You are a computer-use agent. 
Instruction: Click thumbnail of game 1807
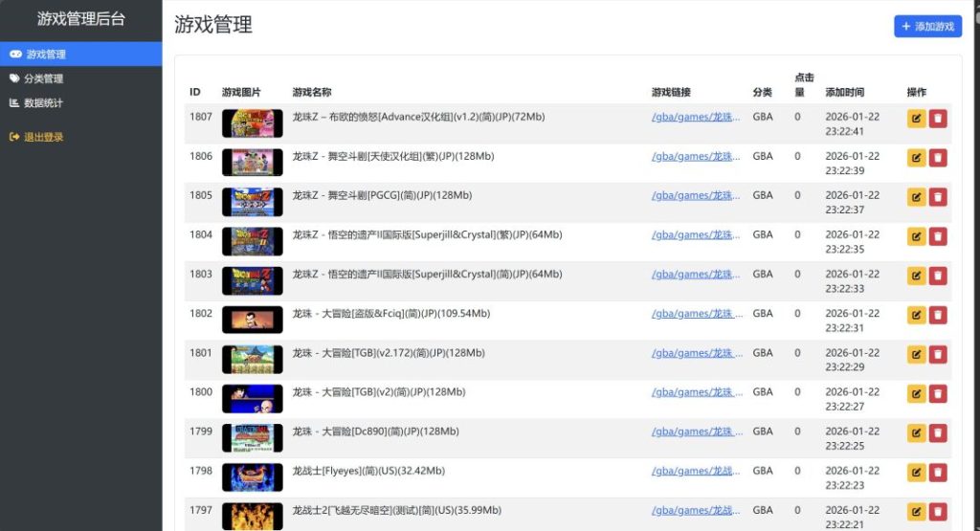pos(253,123)
